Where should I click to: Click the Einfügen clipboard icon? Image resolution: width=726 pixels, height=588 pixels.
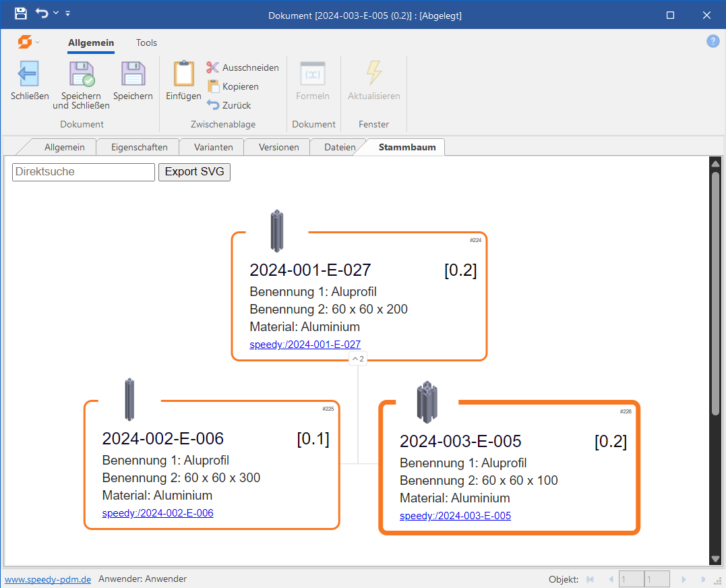183,74
